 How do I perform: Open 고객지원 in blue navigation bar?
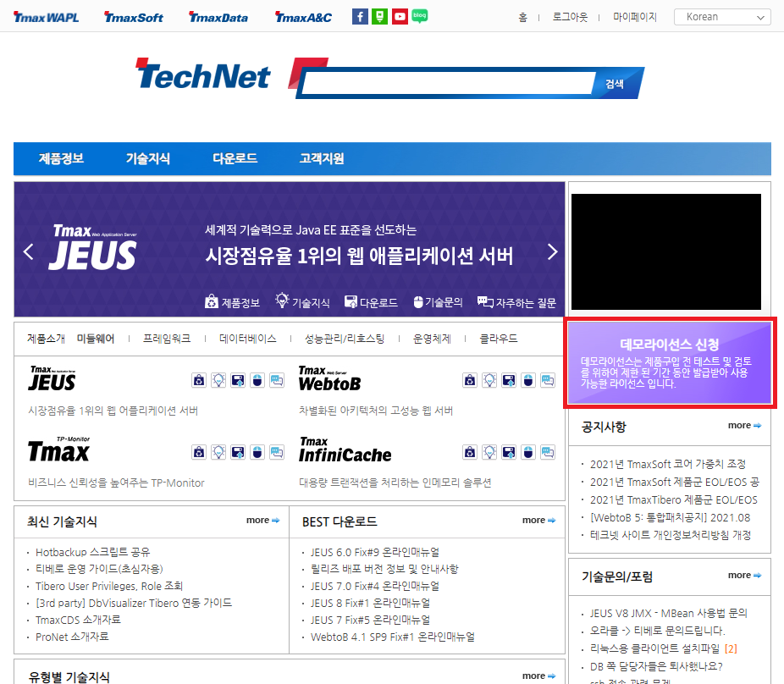pos(322,158)
